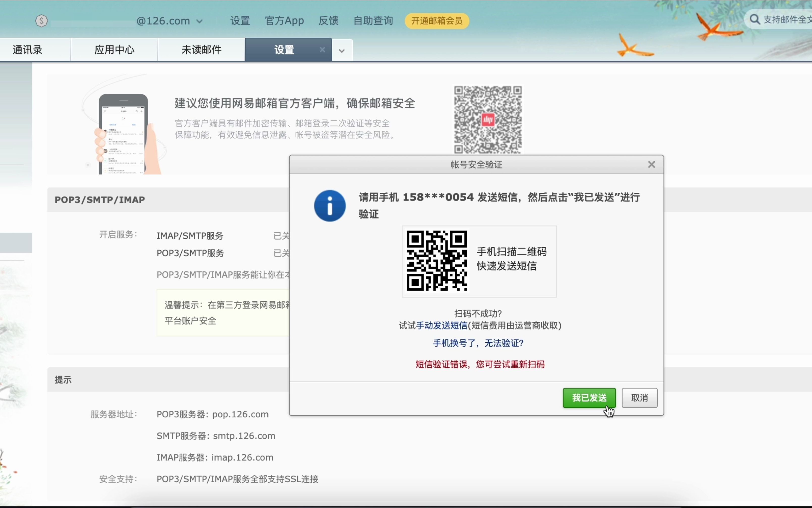The height and width of the screenshot is (508, 812).
Task: Click the IMAP服务器: imap.126.com text
Action: click(215, 457)
